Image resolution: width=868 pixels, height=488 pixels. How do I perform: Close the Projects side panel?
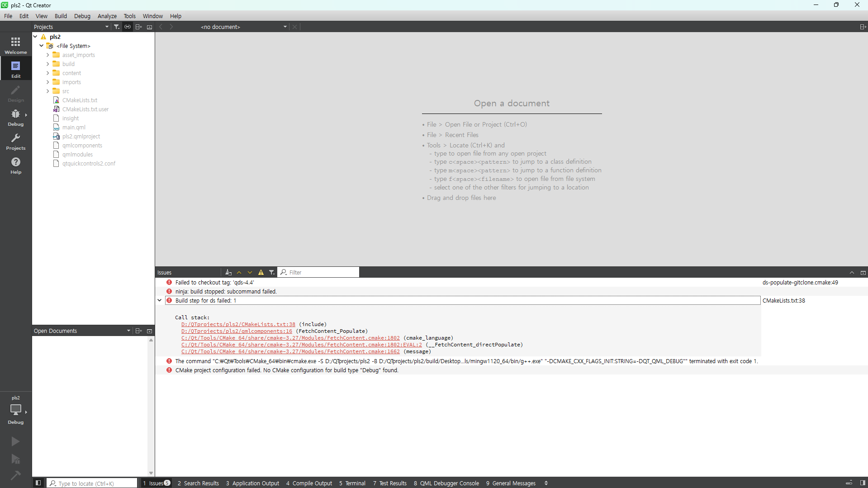click(x=150, y=27)
